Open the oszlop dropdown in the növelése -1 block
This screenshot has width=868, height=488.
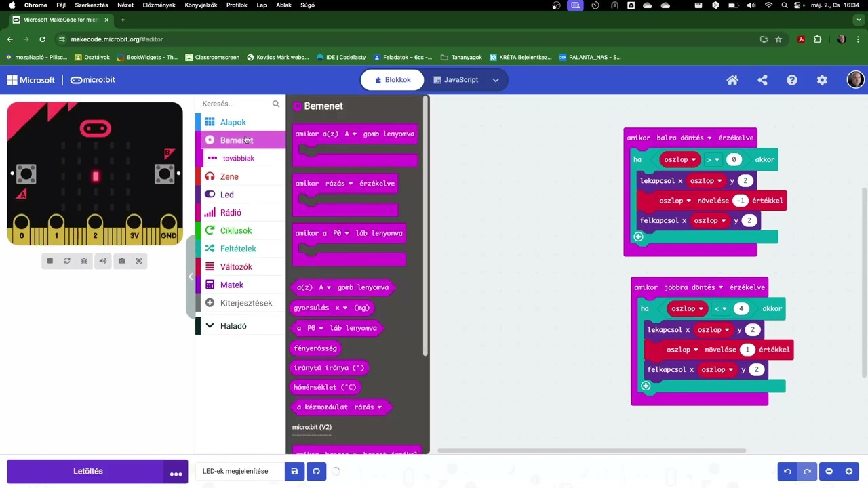tap(675, 201)
